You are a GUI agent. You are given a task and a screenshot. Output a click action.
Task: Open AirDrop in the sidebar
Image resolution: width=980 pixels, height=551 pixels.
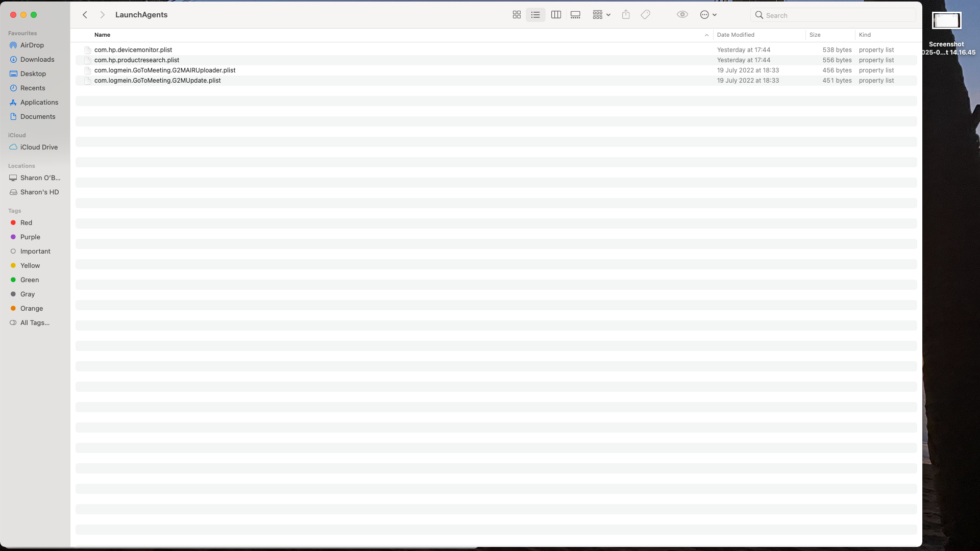click(x=32, y=45)
